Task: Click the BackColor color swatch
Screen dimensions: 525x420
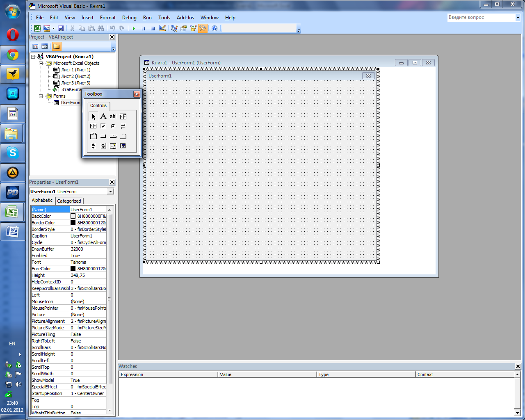Action: click(x=73, y=216)
